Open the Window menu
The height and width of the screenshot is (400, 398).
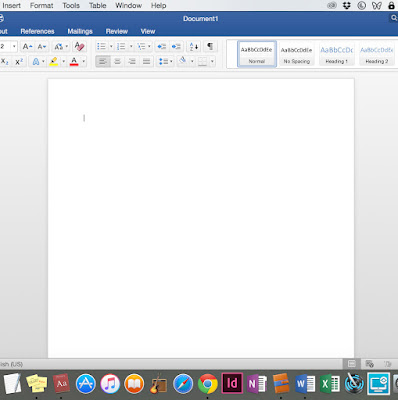(128, 6)
